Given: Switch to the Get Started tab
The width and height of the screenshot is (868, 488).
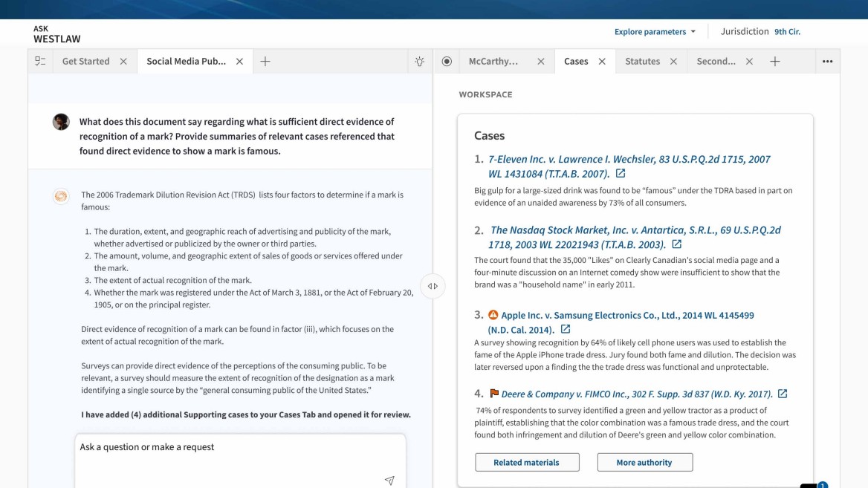Looking at the screenshot, I should [85, 62].
